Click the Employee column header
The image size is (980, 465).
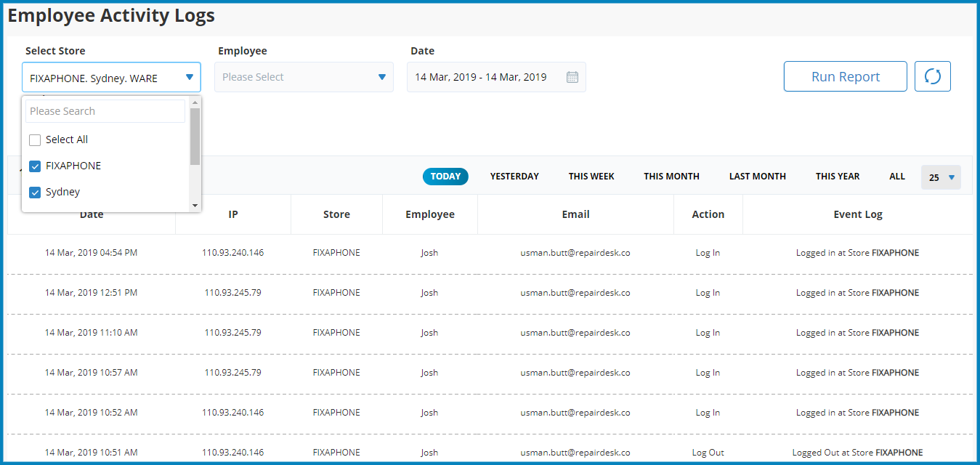pos(430,214)
